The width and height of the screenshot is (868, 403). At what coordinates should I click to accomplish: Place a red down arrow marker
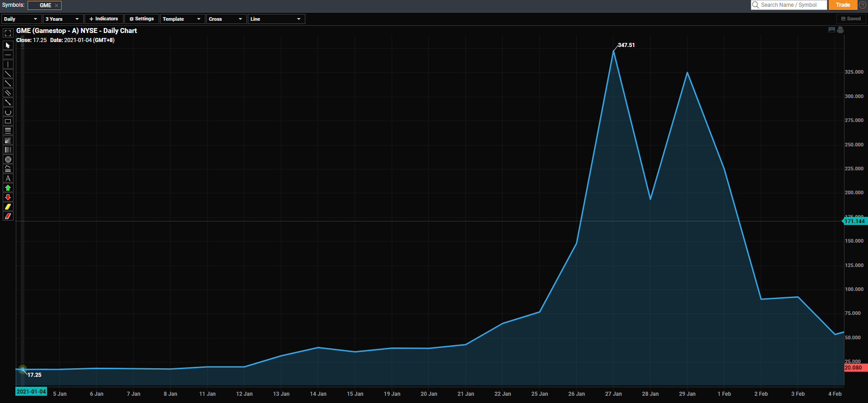tap(8, 197)
